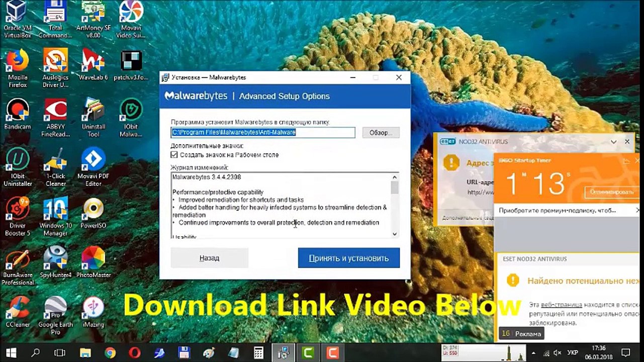Viewport: 644px width, 362px height.
Task: Open floppy disk icon on taskbar
Action: pyautogui.click(x=184, y=352)
